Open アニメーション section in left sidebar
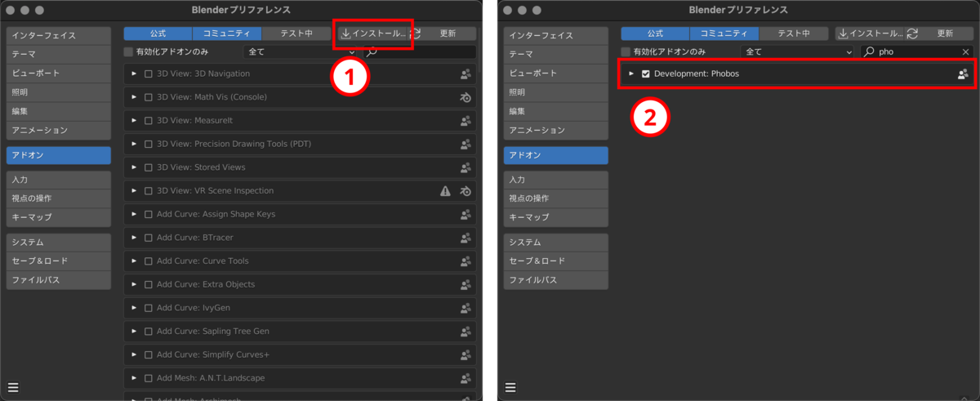 tap(58, 130)
